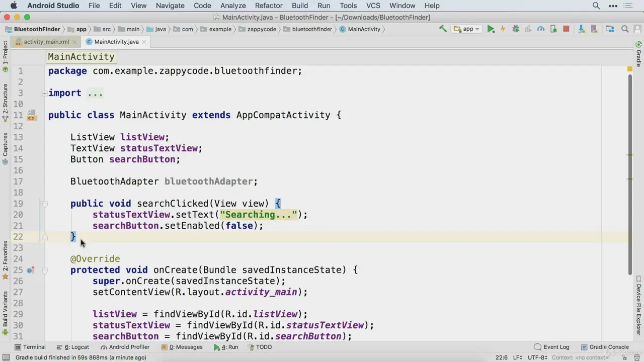Open the UTF-8 encoding selector
644x362 pixels.
click(538, 357)
